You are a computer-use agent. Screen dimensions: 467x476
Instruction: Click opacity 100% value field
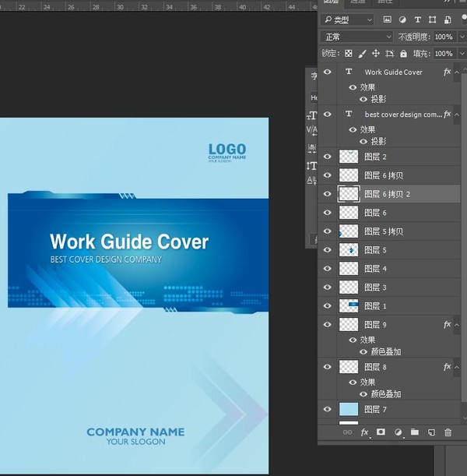click(444, 37)
